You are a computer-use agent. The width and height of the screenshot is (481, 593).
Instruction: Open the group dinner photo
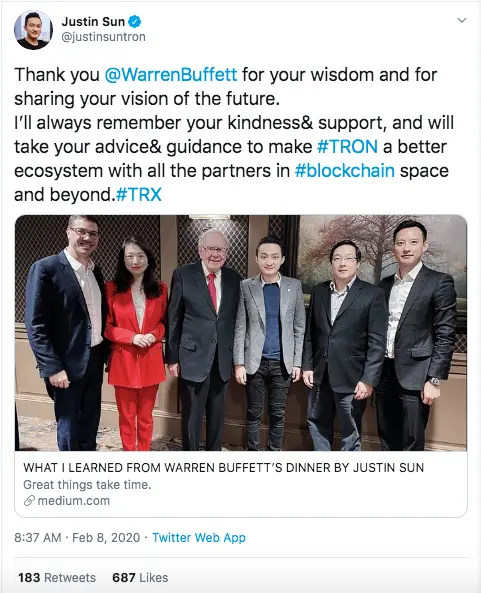point(241,333)
